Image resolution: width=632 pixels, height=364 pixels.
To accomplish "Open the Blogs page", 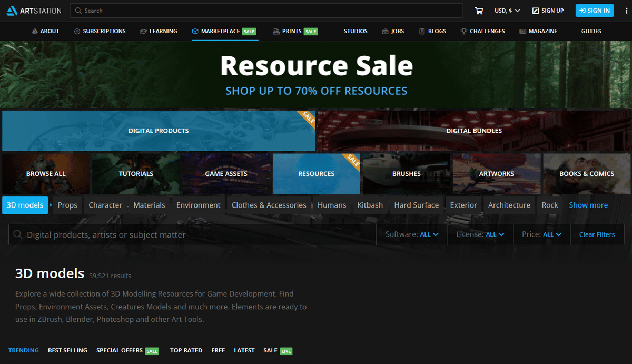I will [432, 32].
